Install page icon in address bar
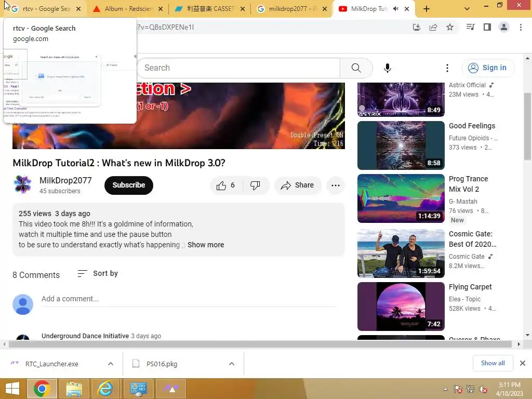The width and height of the screenshot is (532, 399). 417,27
